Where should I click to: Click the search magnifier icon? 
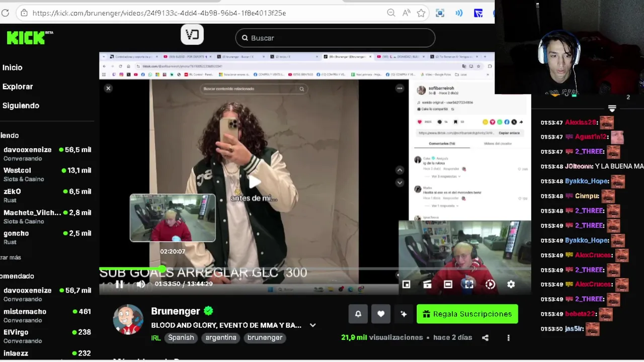[245, 38]
